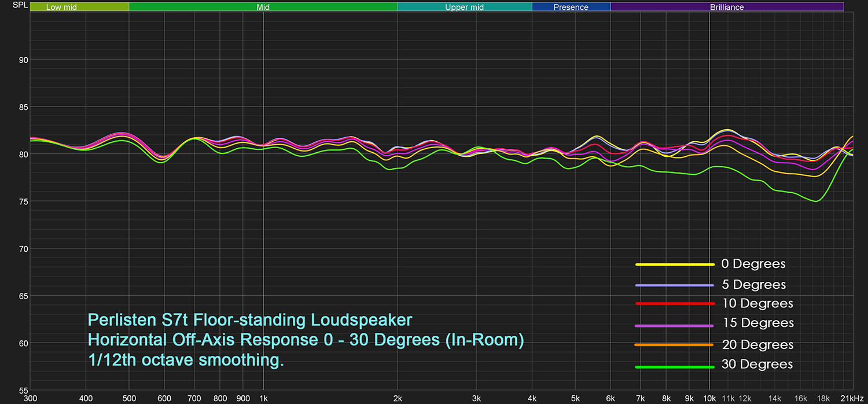
Task: Click the "1/12th octave smoothing" caption text
Action: point(186,361)
